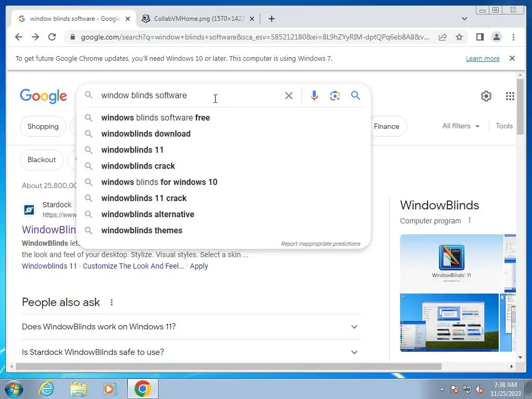
Task: Open Google apps grid
Action: pyautogui.click(x=510, y=96)
